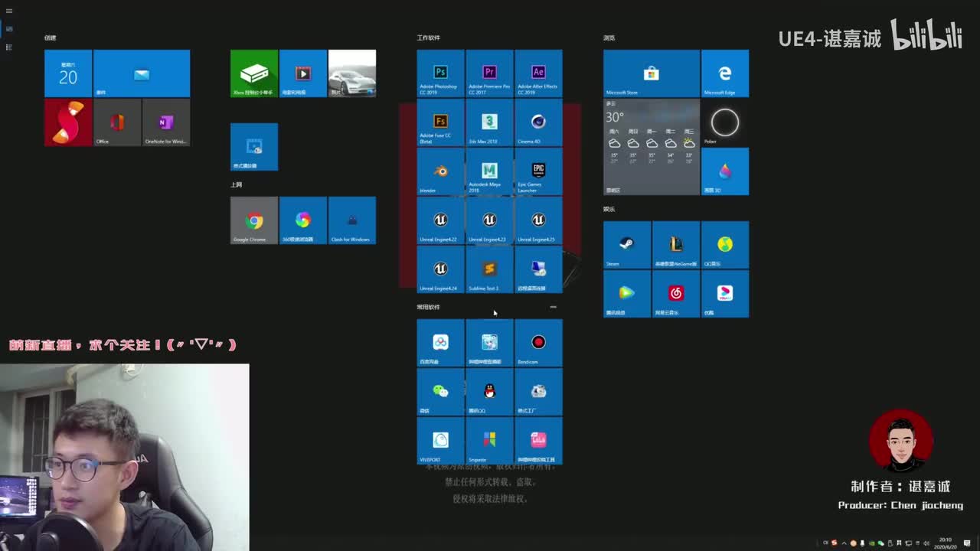Screen dimensions: 980x551
Task: Open the Mail envelope tile
Action: (x=142, y=73)
